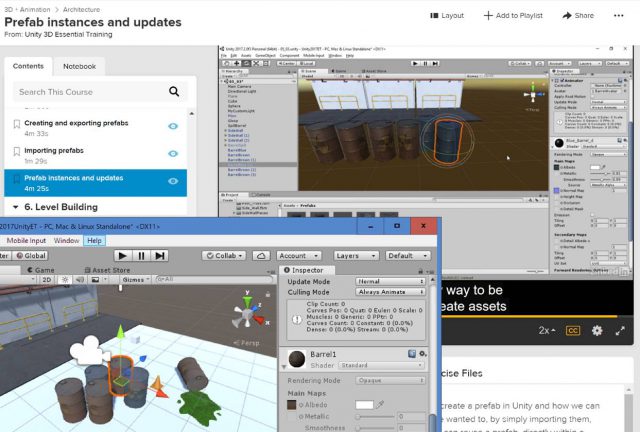Select the white camera gizmo in scene
Screen dimensions: 640x432
coord(88,350)
